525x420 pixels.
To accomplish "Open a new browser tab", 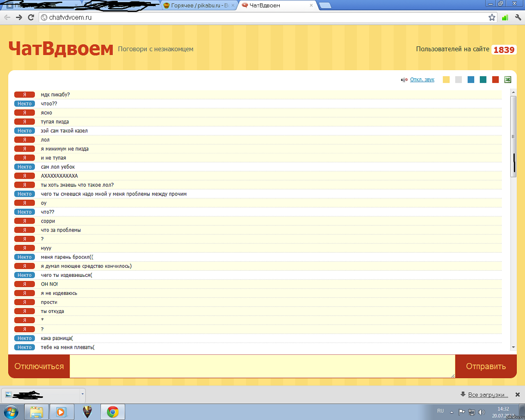I will point(325,5).
